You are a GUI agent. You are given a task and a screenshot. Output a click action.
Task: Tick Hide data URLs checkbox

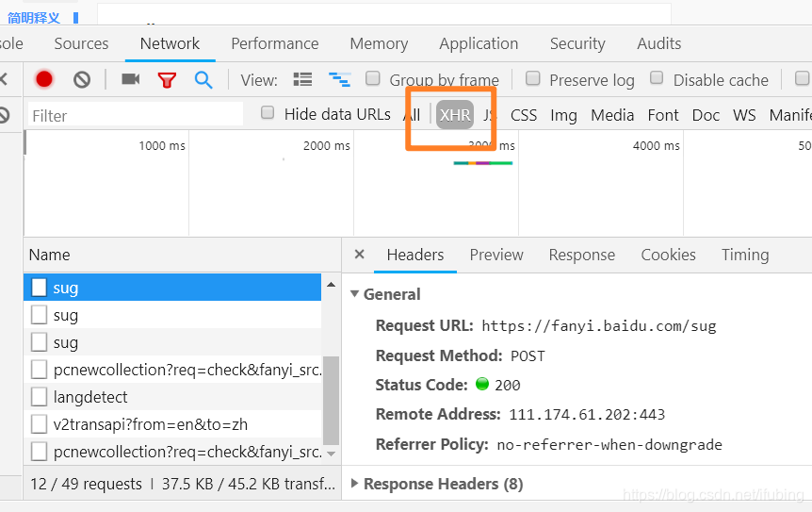(268, 112)
